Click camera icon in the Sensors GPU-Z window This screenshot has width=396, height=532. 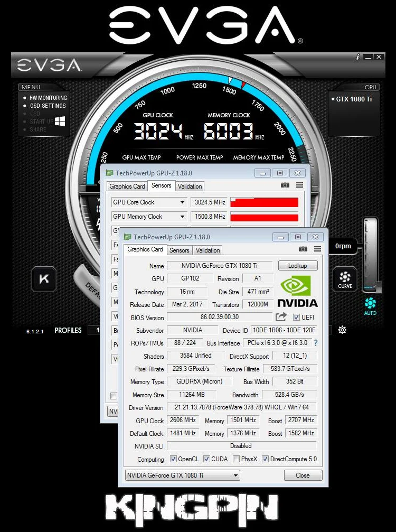[285, 185]
